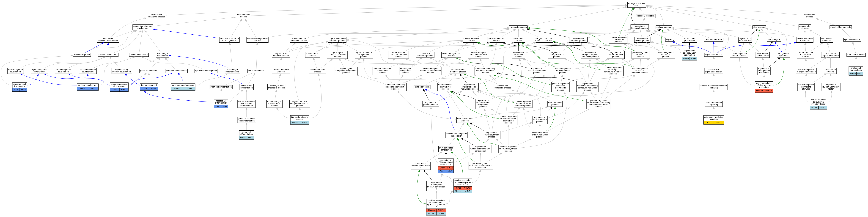
Task: Click the 'cholesterol homeostasis' node
Action: tap(856, 71)
